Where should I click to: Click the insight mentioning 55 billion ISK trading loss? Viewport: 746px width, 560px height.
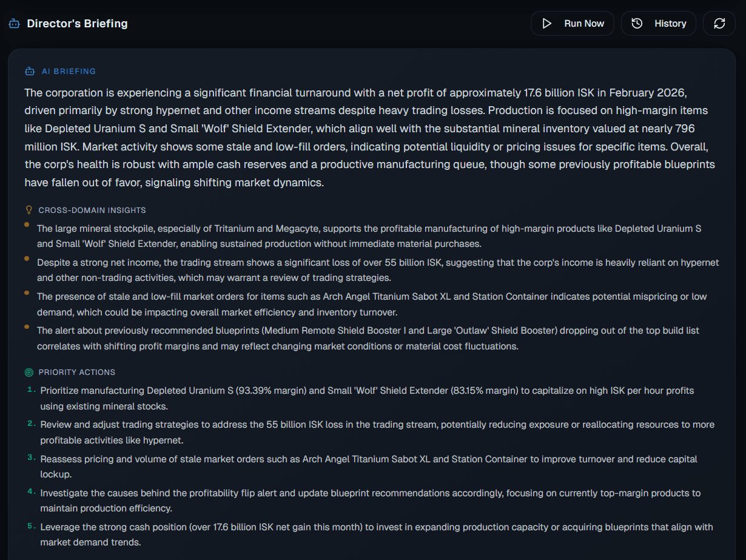378,270
